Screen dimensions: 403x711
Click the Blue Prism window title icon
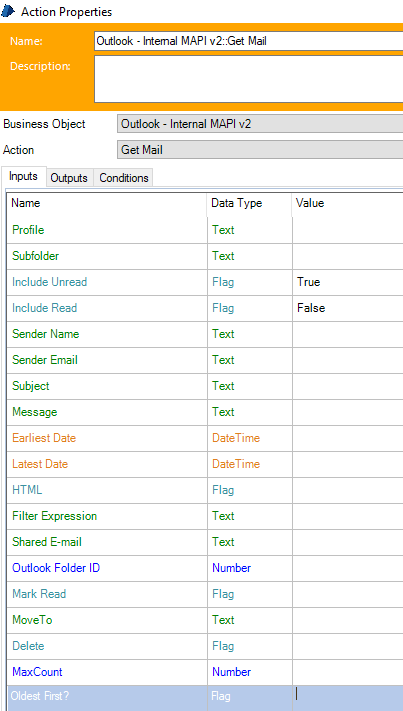(9, 11)
